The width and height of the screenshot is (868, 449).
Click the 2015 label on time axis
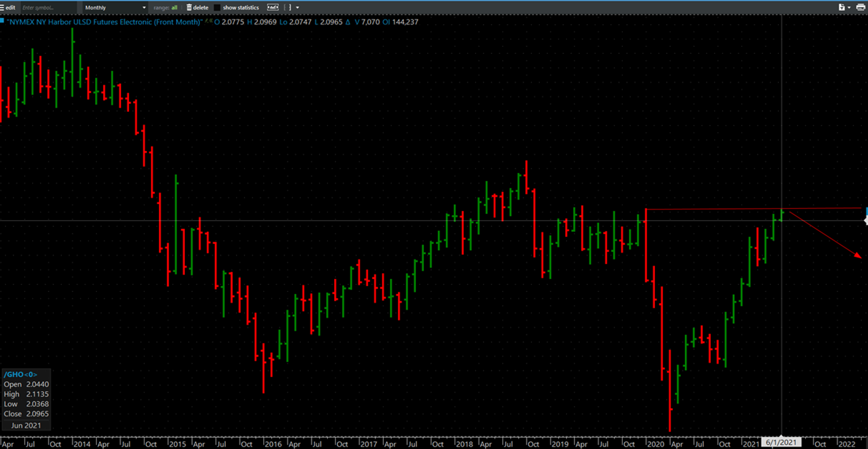point(178,444)
